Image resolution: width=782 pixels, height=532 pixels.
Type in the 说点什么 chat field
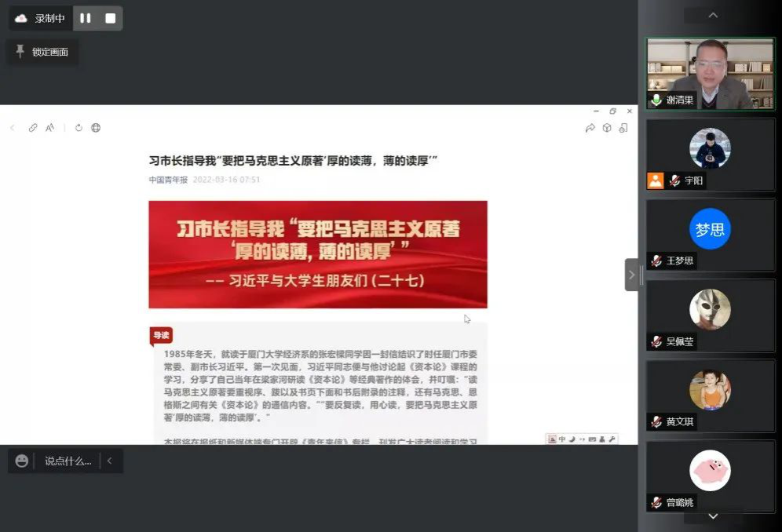pyautogui.click(x=68, y=461)
